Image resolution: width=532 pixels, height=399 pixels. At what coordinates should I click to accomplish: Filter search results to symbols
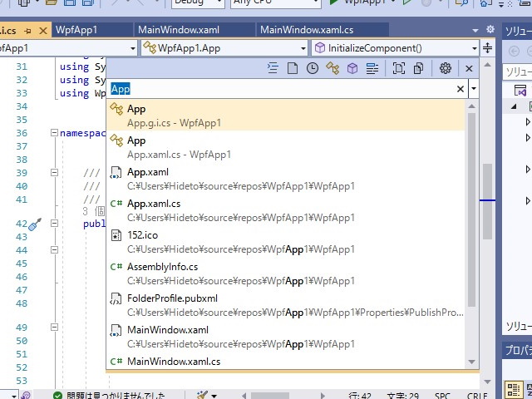pyautogui.click(x=372, y=68)
